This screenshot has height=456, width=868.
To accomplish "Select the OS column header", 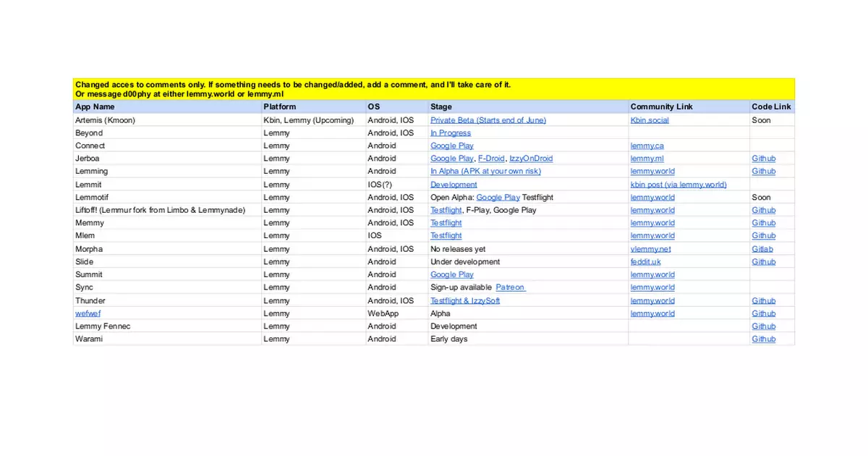I will (x=396, y=106).
